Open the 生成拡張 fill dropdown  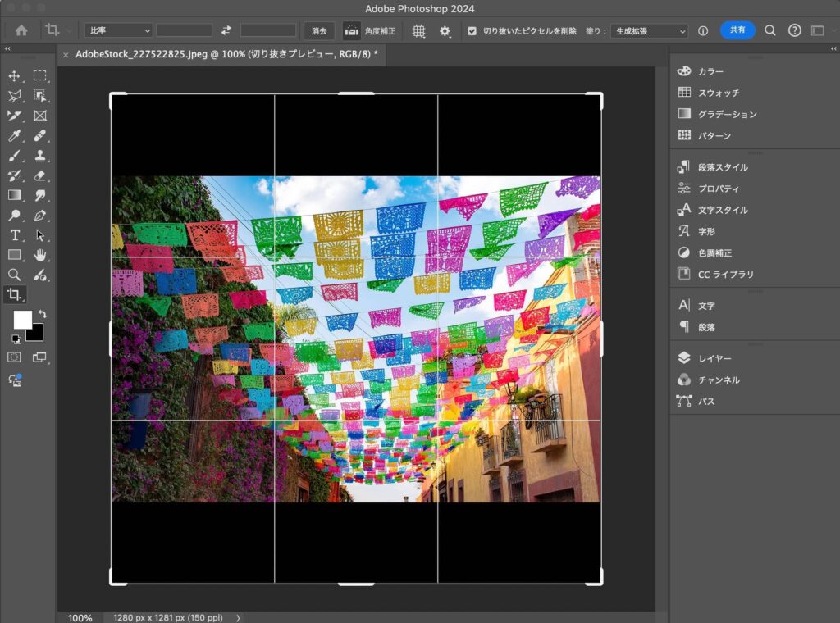coord(648,30)
